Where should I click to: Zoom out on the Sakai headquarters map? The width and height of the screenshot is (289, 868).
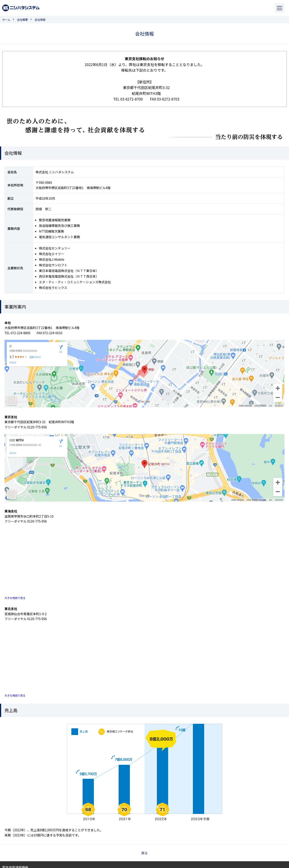tap(278, 398)
